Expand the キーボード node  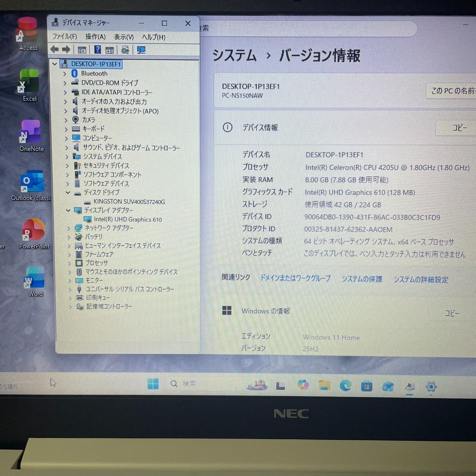66,129
